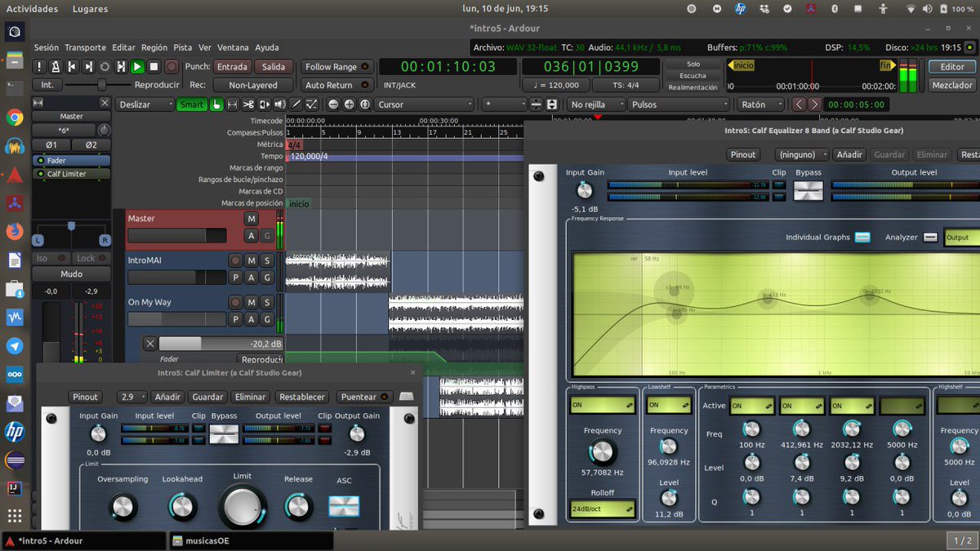Select the Draw pencil tool

[296, 104]
